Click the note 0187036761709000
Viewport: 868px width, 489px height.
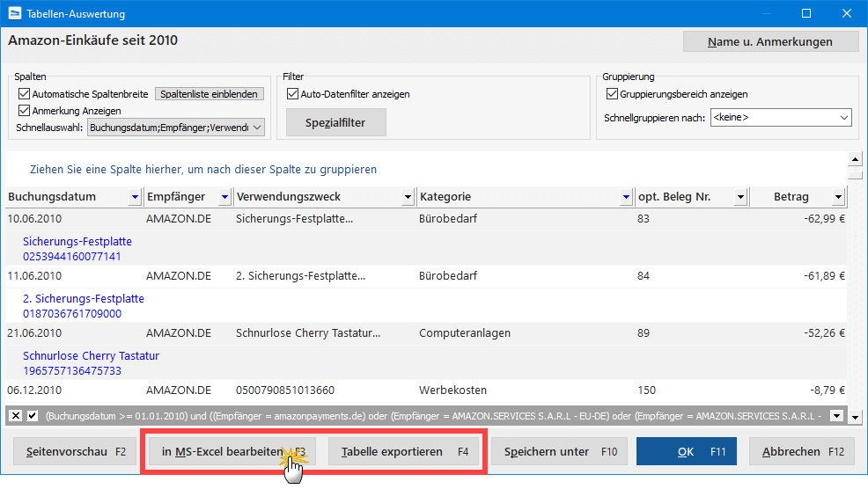tap(72, 313)
